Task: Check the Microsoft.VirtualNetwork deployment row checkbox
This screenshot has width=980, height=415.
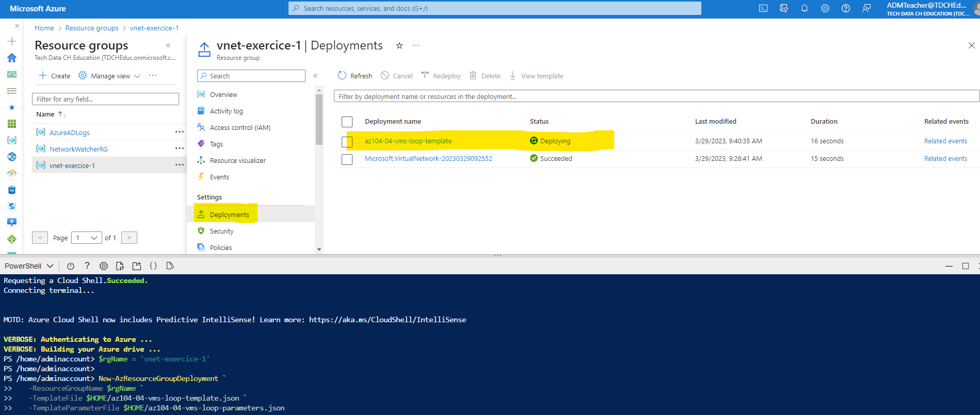Action: click(x=347, y=159)
